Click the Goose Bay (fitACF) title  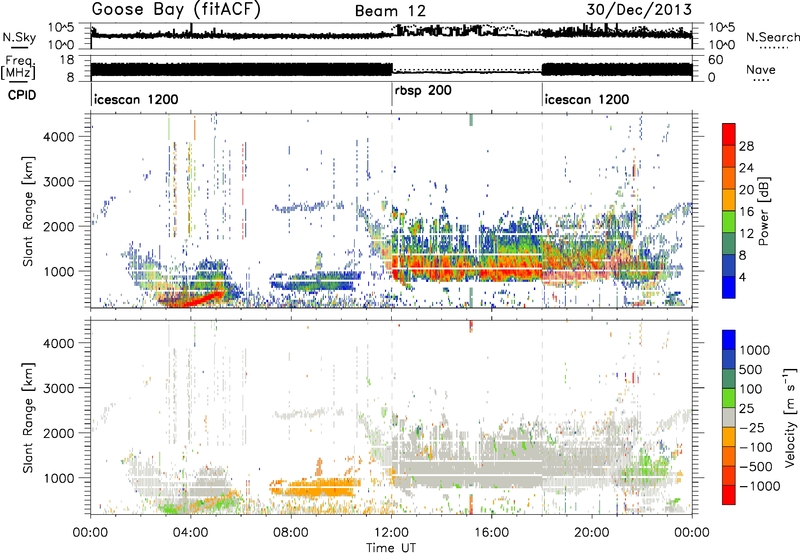click(176, 9)
